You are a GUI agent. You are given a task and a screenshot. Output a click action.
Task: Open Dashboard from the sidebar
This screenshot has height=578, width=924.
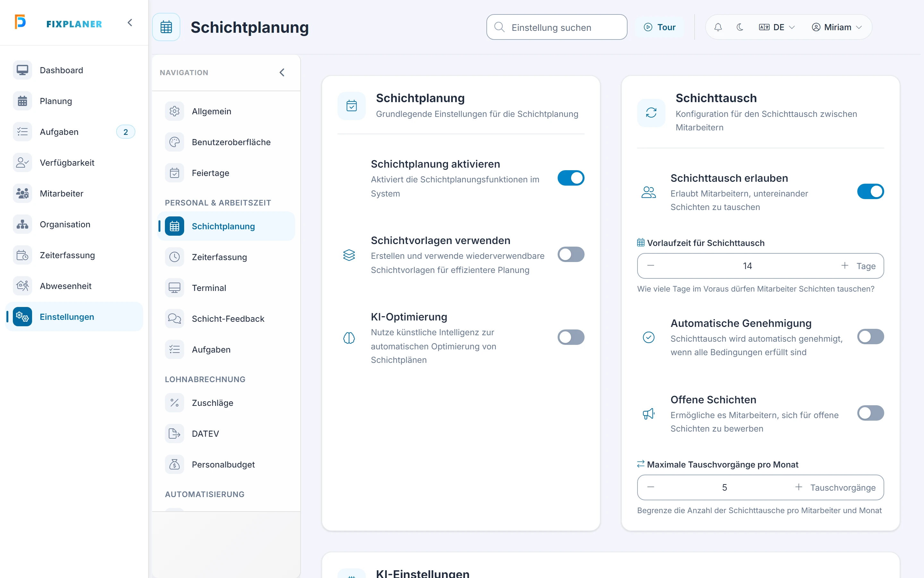coord(74,70)
